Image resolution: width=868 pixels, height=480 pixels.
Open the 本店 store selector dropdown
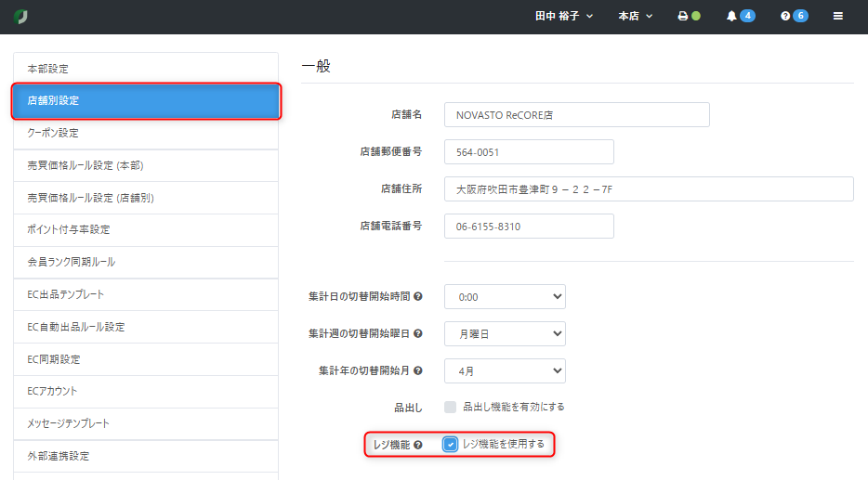tap(636, 17)
